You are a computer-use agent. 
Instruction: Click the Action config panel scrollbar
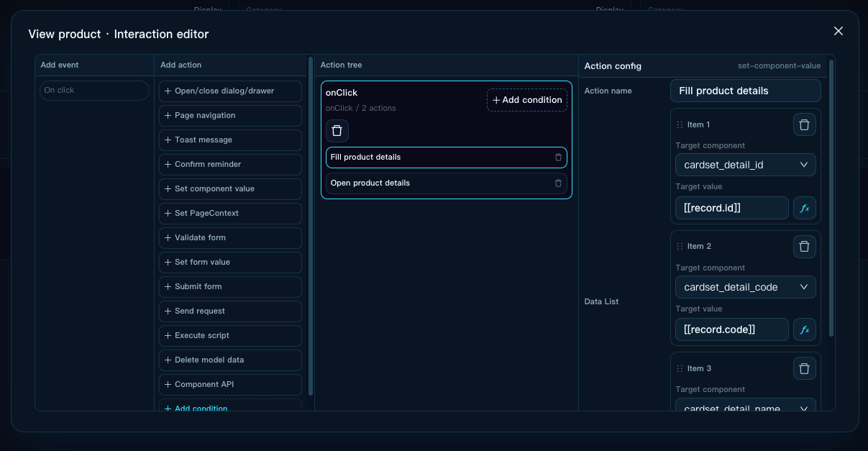tap(831, 198)
